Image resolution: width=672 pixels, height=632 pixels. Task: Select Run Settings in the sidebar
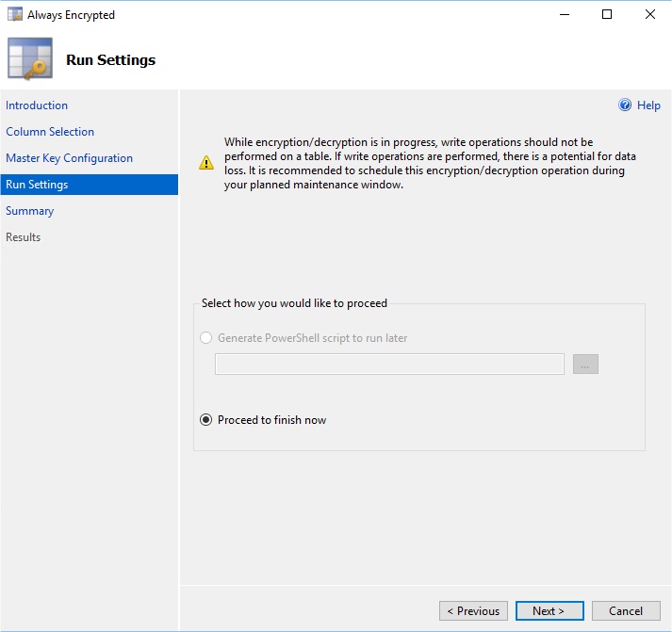37,185
